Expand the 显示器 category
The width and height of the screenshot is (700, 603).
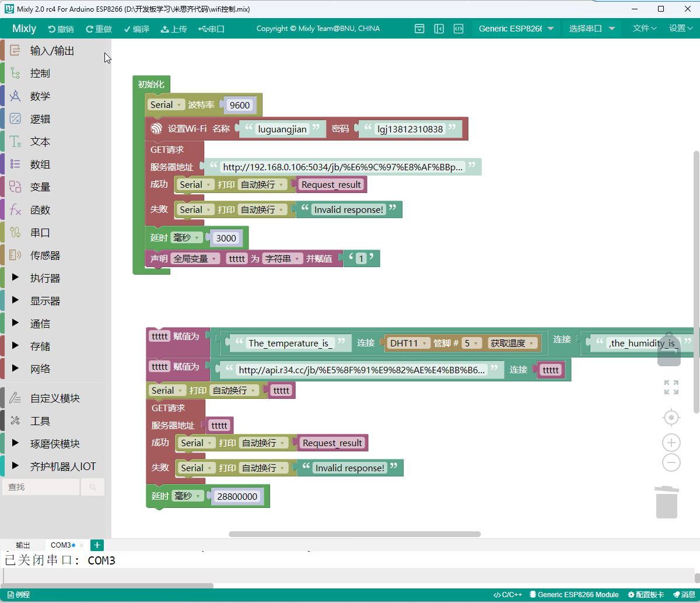click(x=45, y=301)
